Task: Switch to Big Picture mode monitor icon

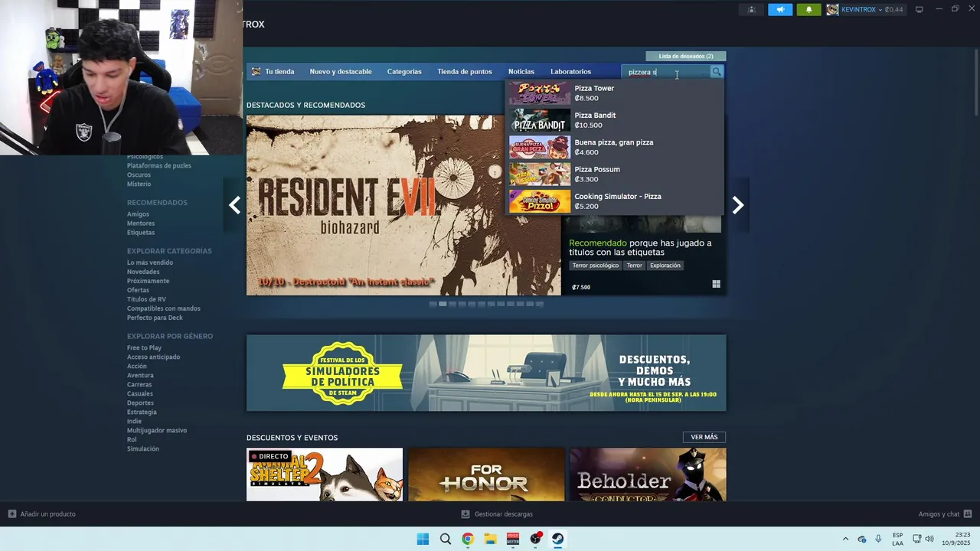Action: click(920, 9)
